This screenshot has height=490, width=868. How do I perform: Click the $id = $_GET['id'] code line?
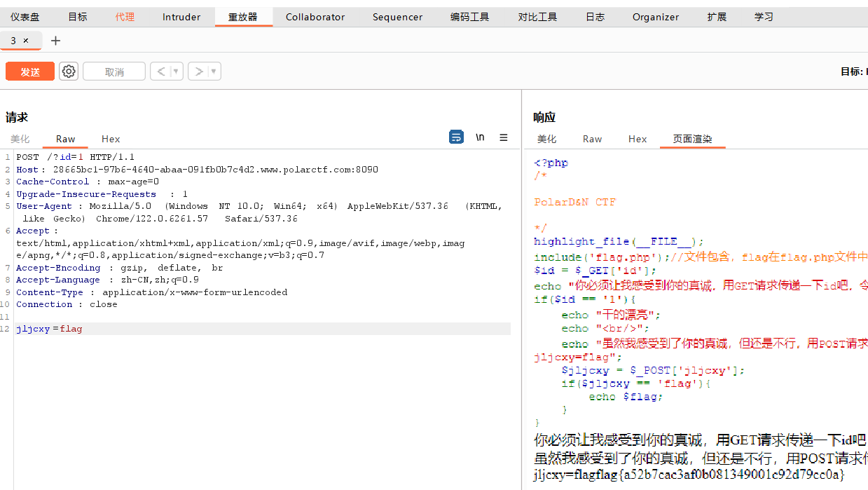pyautogui.click(x=595, y=270)
